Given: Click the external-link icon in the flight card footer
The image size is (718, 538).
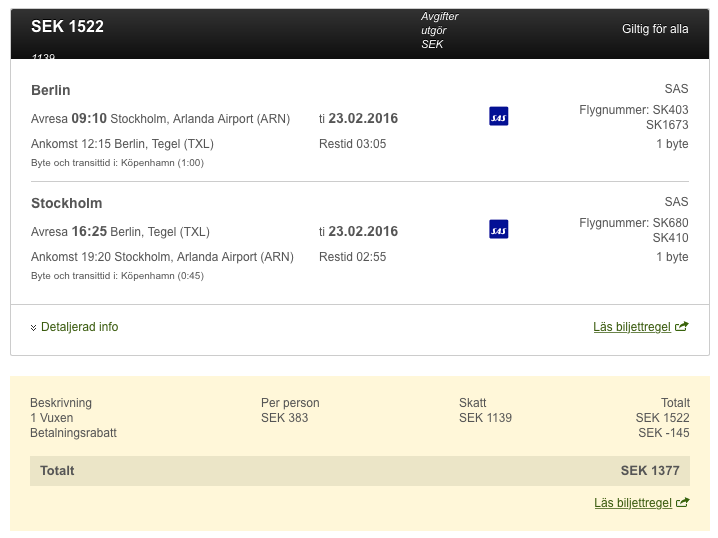Looking at the screenshot, I should pyautogui.click(x=682, y=327).
